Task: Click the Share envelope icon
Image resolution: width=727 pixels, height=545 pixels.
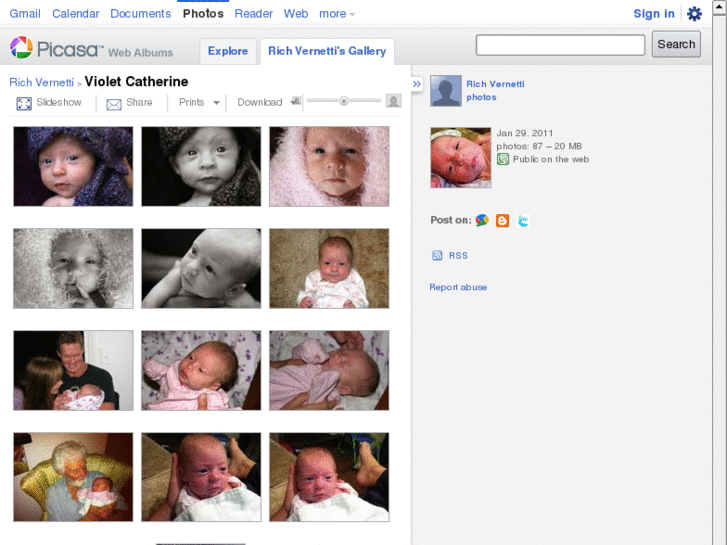Action: (x=114, y=104)
